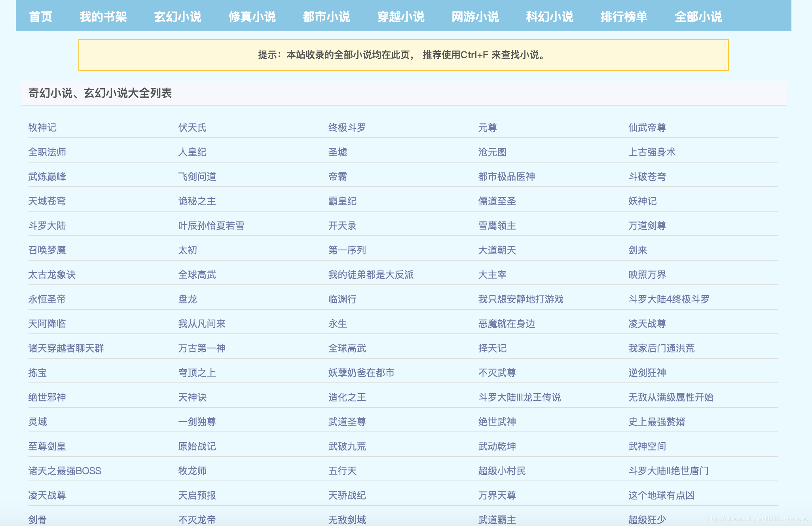This screenshot has height=526, width=812.
Task: Open the 沧元图 link
Action: click(x=492, y=152)
